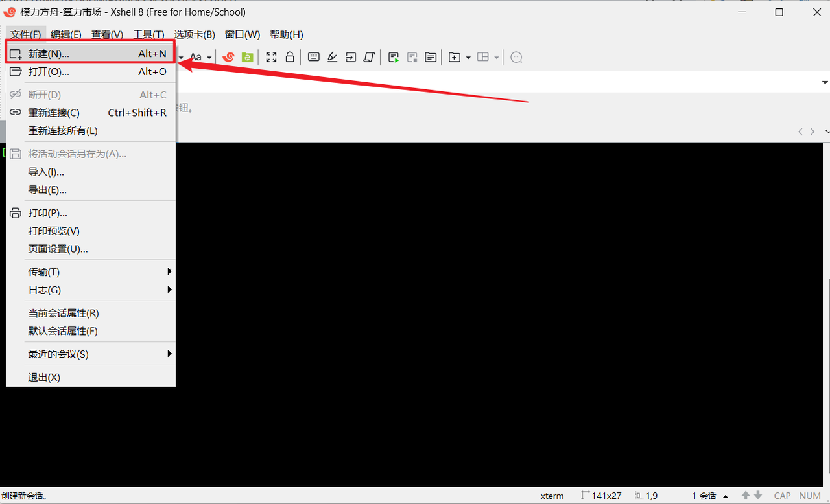Screen dimensions: 830x504
Task: Open the 帮助(H) menu
Action: coord(287,34)
